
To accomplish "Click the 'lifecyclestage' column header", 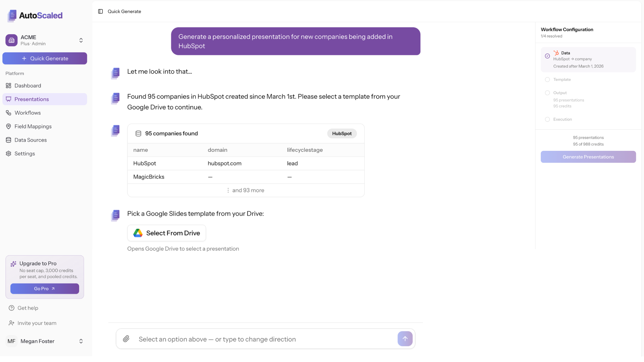I will tap(305, 150).
